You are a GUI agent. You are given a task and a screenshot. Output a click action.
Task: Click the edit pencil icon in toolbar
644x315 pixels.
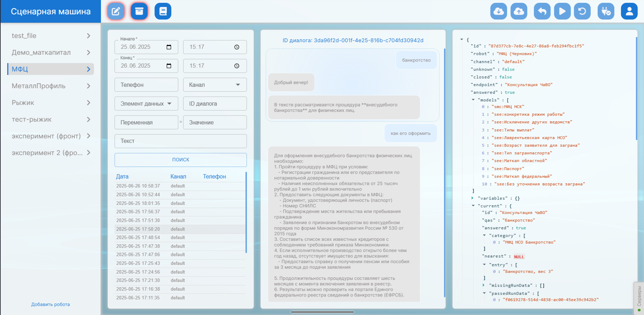click(116, 11)
